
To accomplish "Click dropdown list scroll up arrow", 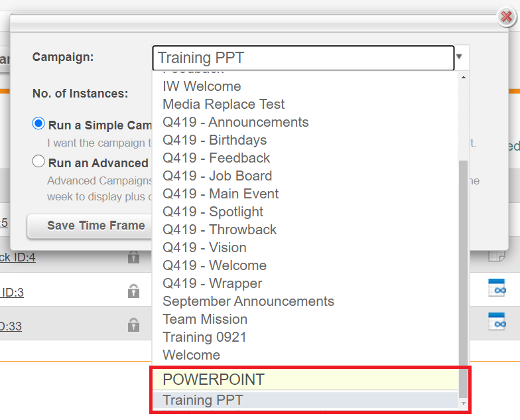I will (x=463, y=77).
